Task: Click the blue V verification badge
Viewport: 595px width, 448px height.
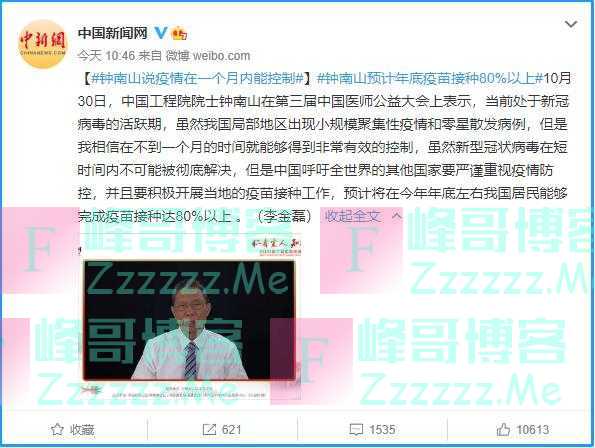Action: tap(160, 33)
